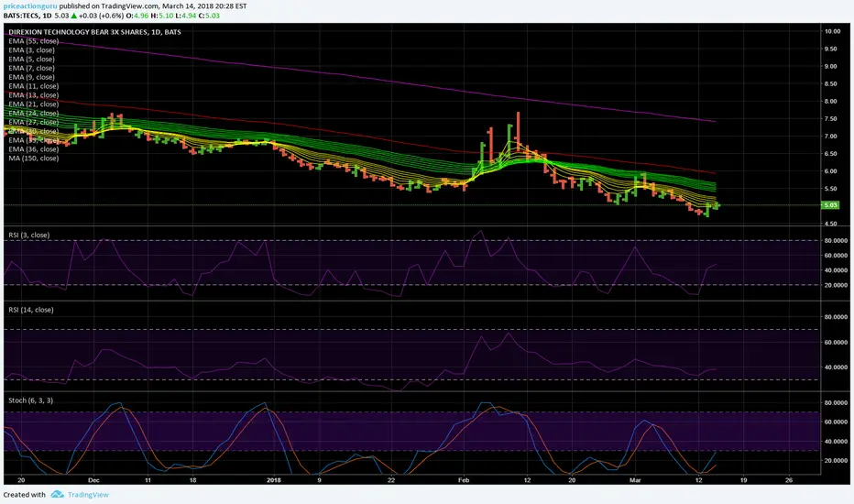Select the RSI (14, close) indicator label
This screenshot has width=854, height=504.
tap(31, 310)
